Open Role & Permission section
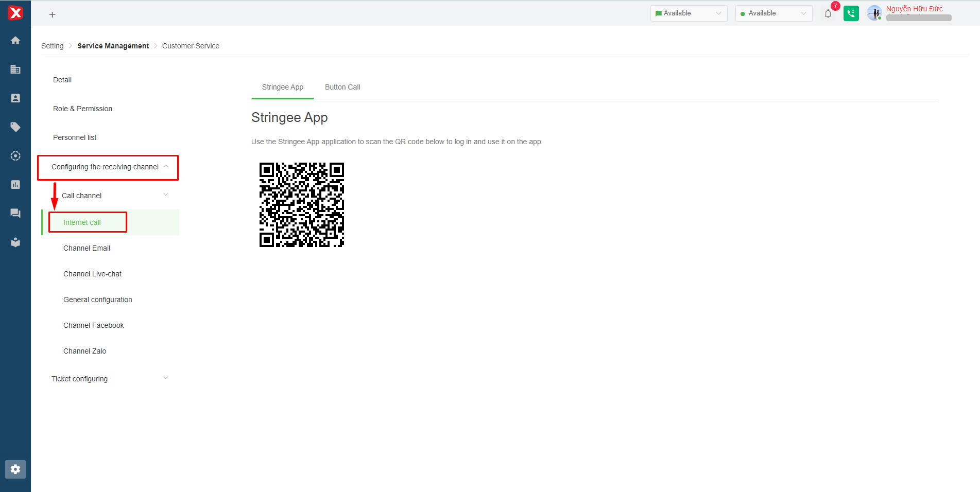Screen dimensions: 980x492 pyautogui.click(x=82, y=109)
